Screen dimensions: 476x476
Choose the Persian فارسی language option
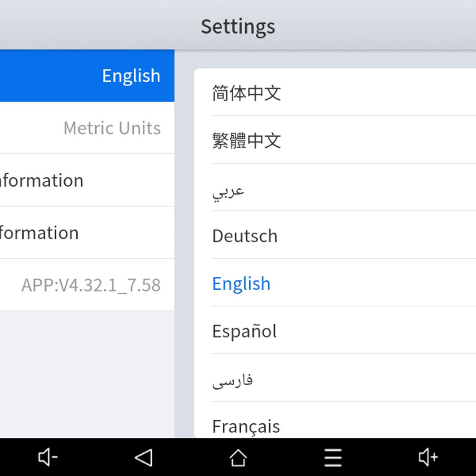[232, 380]
